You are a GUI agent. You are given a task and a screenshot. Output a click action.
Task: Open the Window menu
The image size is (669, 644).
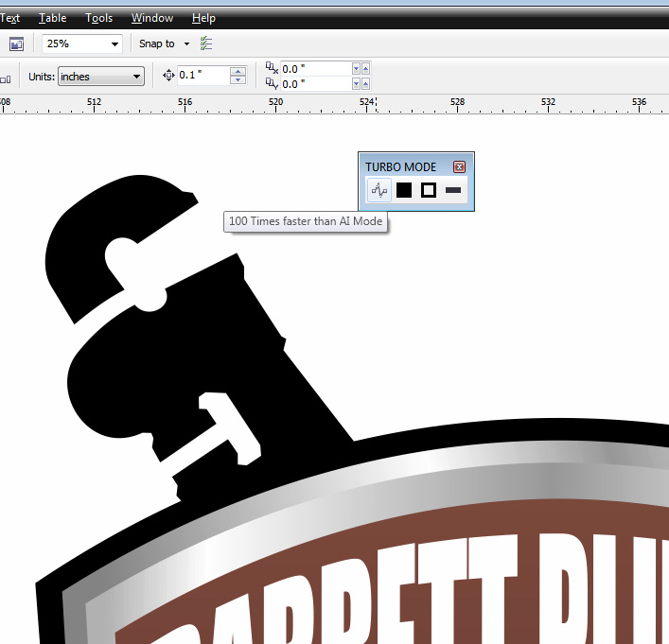coord(152,18)
